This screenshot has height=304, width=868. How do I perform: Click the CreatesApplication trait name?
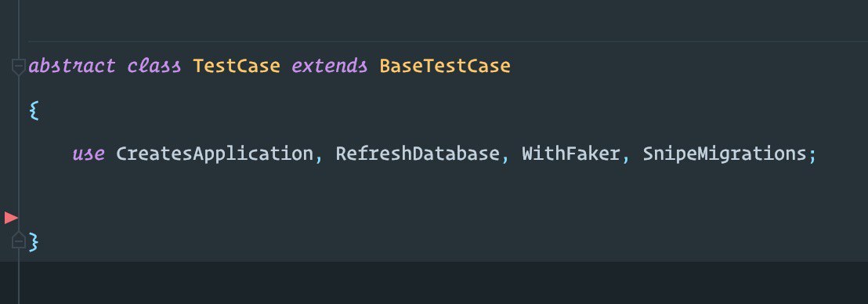tap(214, 154)
